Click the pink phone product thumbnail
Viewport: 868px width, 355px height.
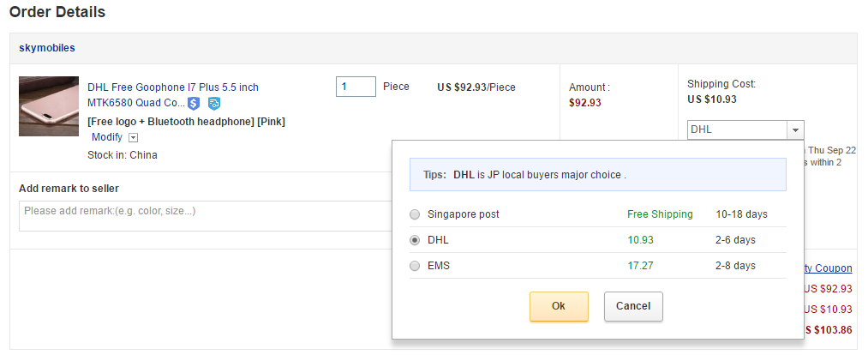click(x=49, y=106)
